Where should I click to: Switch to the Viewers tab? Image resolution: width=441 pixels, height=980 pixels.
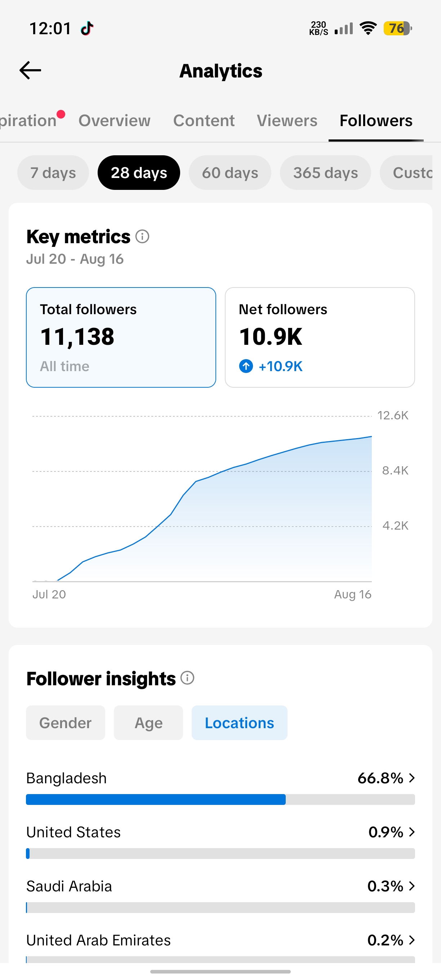[x=287, y=121]
